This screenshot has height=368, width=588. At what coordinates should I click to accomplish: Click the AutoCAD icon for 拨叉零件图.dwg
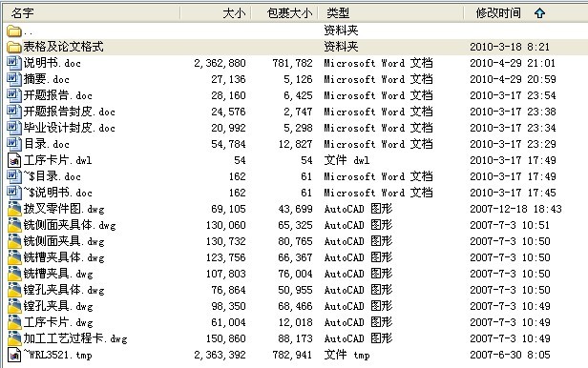[14, 209]
